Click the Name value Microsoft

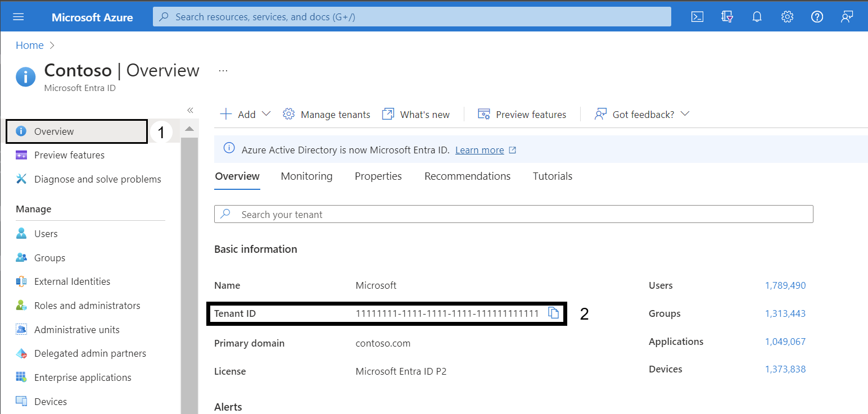(x=376, y=285)
